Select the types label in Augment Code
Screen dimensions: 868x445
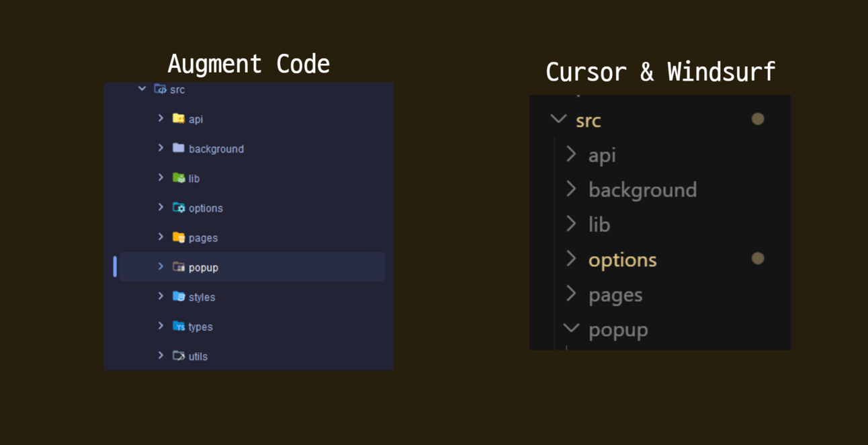click(x=200, y=327)
